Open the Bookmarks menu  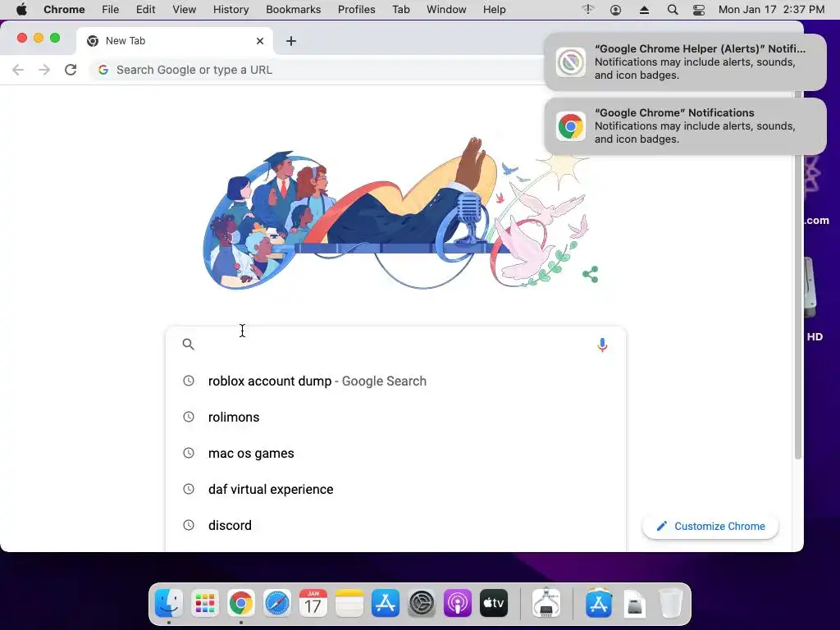[x=293, y=9]
